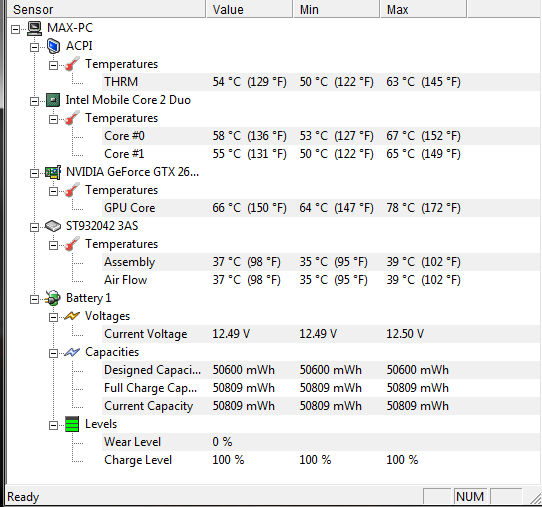Click the ACPI device icon
The image size is (542, 507).
click(54, 46)
